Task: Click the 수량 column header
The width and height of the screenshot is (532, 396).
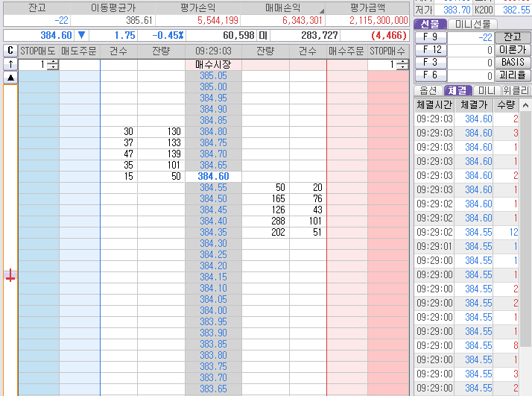Action: (506, 105)
